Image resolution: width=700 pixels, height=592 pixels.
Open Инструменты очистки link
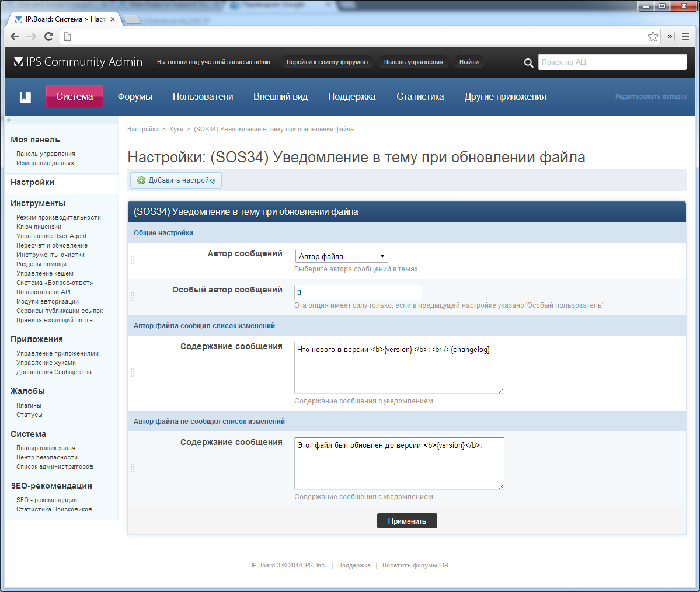(50, 255)
